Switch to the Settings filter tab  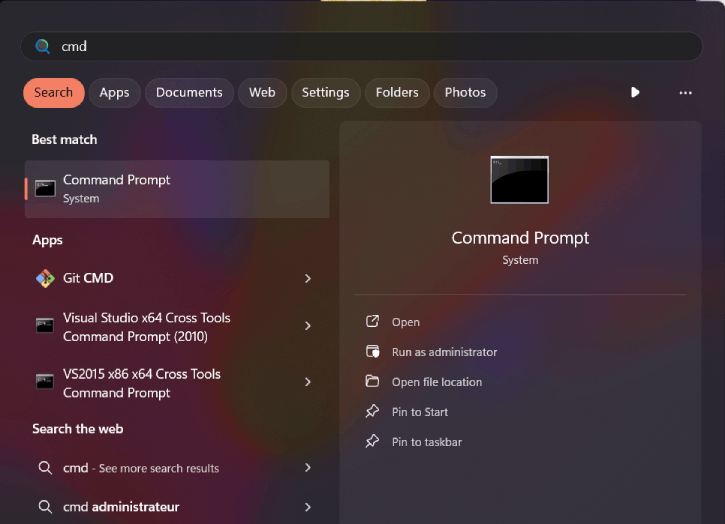click(326, 92)
